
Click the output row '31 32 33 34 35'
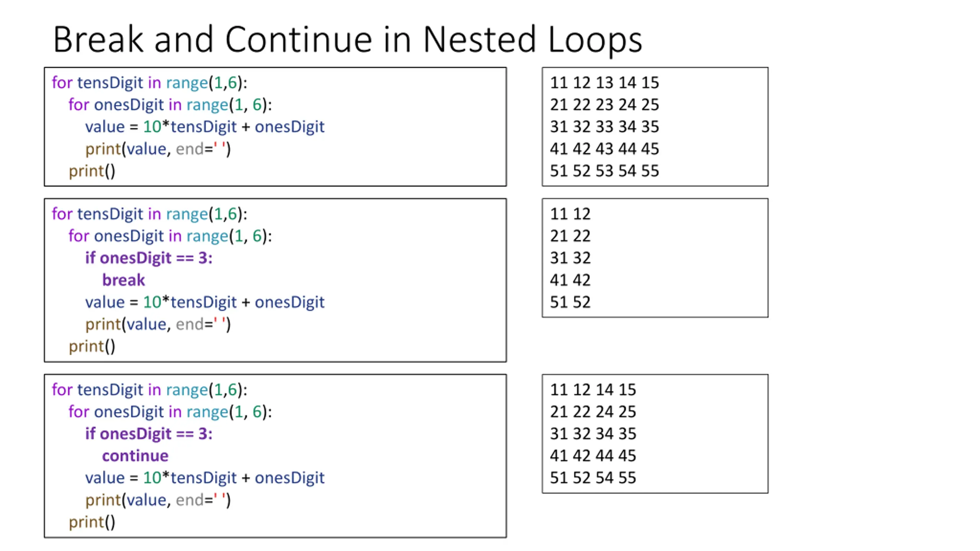pos(604,127)
